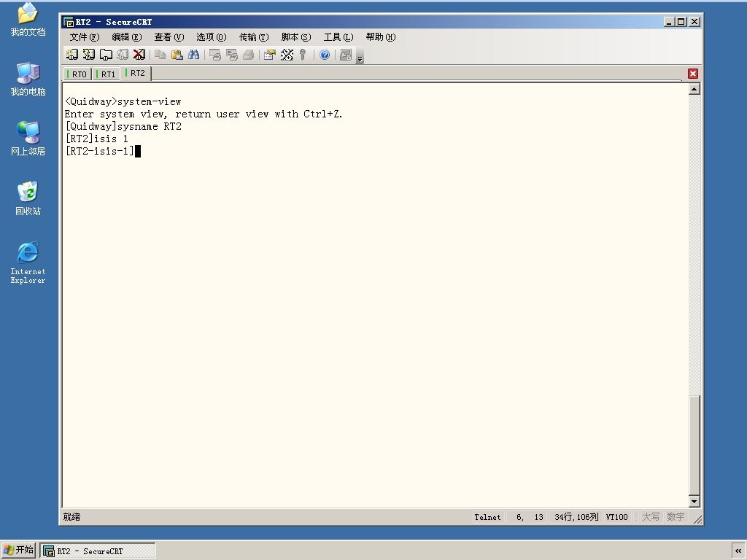
Task: Switch to the RT0 session tab
Action: 77,74
